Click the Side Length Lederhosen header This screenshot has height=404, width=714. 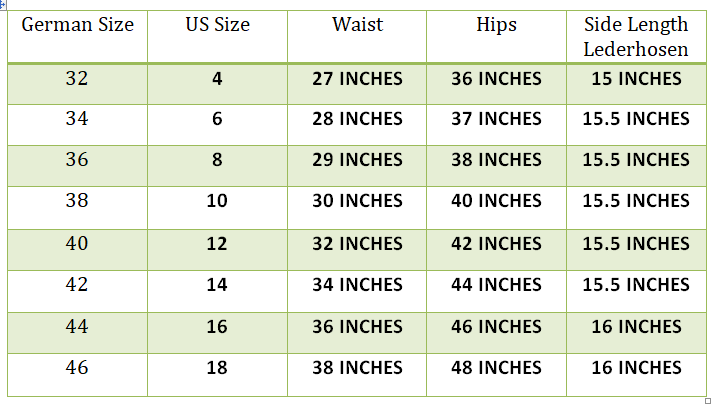(636, 36)
